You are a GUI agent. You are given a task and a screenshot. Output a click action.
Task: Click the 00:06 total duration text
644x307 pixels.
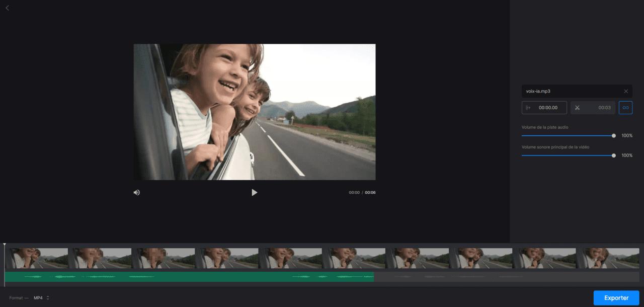tap(370, 193)
